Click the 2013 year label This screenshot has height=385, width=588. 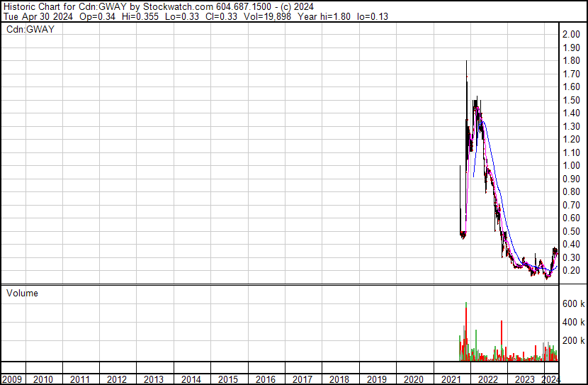(x=154, y=379)
